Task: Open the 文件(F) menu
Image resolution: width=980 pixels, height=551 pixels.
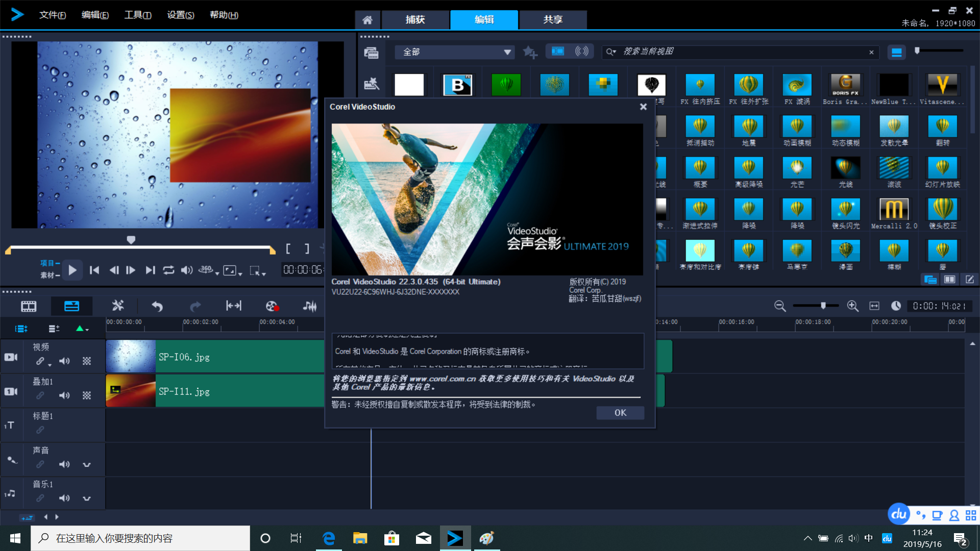Action: click(53, 15)
